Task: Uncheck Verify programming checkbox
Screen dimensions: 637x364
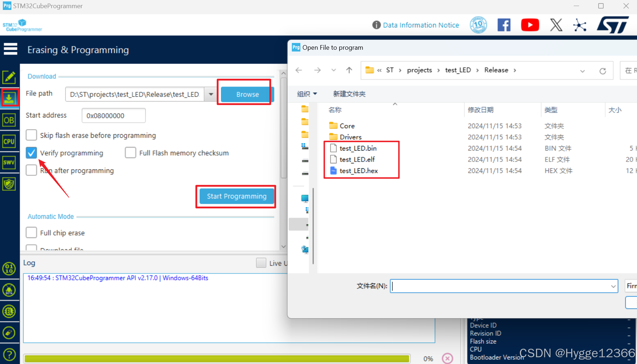Action: [31, 153]
